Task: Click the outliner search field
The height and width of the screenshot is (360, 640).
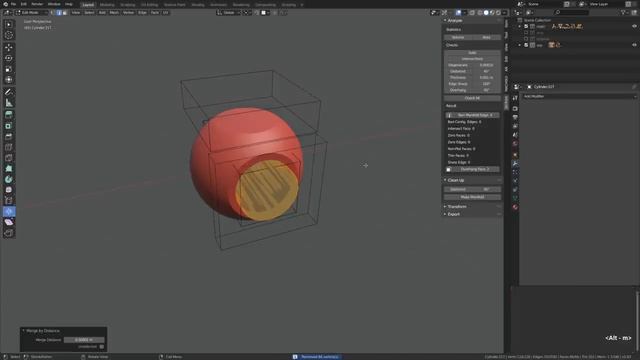Action: [x=571, y=13]
